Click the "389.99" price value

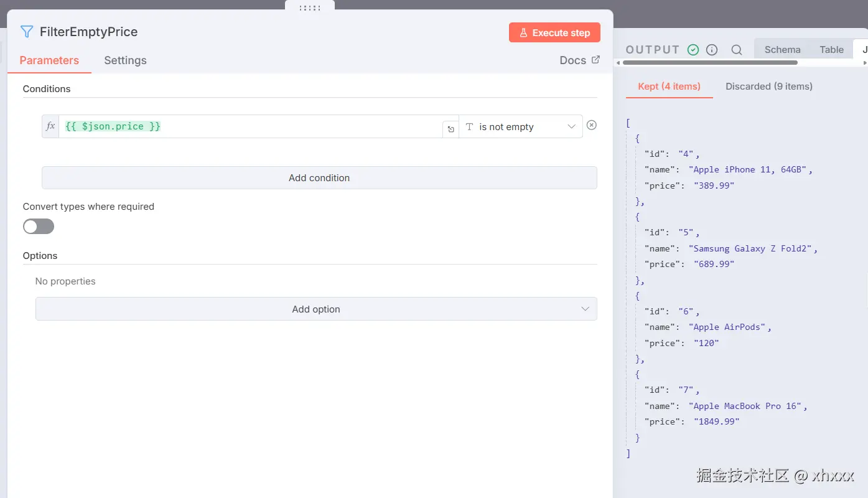coord(714,186)
